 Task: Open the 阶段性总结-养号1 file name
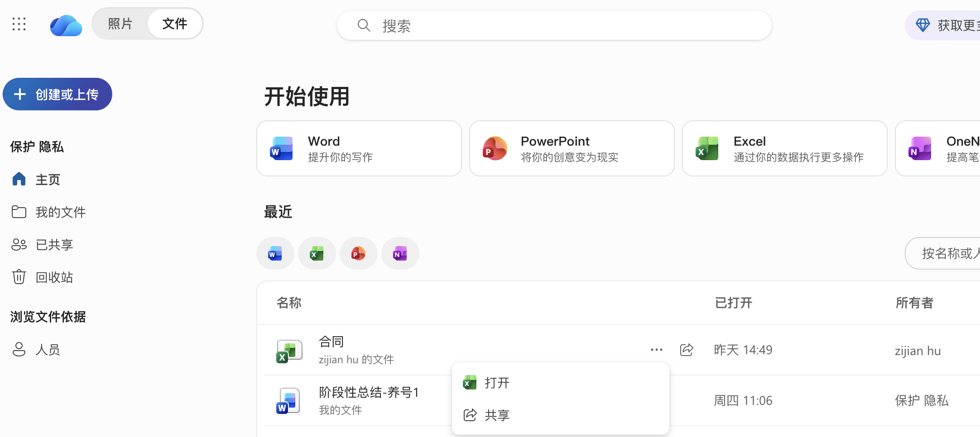coord(369,392)
